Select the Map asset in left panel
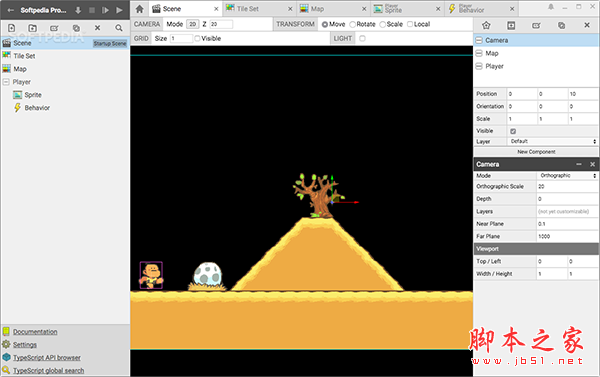 tap(65, 69)
